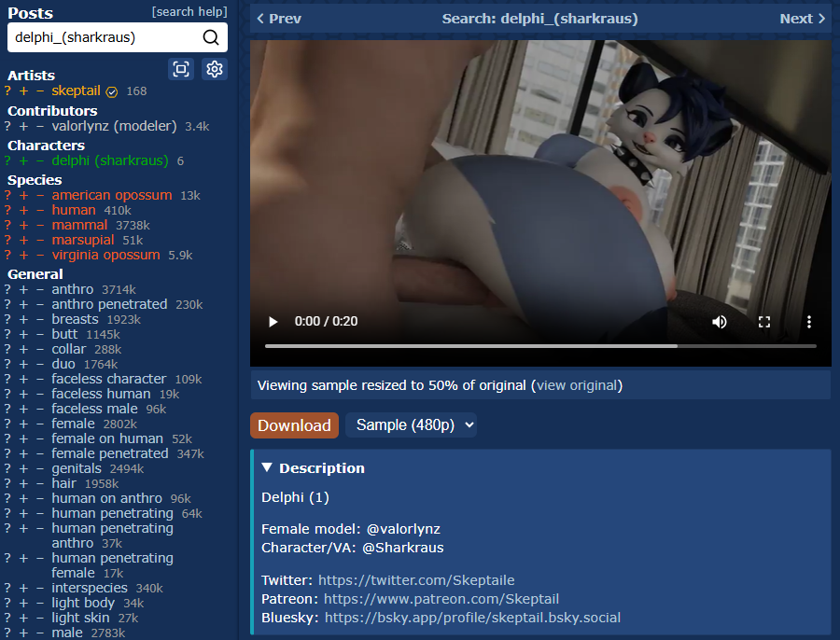840x640 pixels.
Task: Exclude the skeptail tag with minus
Action: pyautogui.click(x=40, y=90)
